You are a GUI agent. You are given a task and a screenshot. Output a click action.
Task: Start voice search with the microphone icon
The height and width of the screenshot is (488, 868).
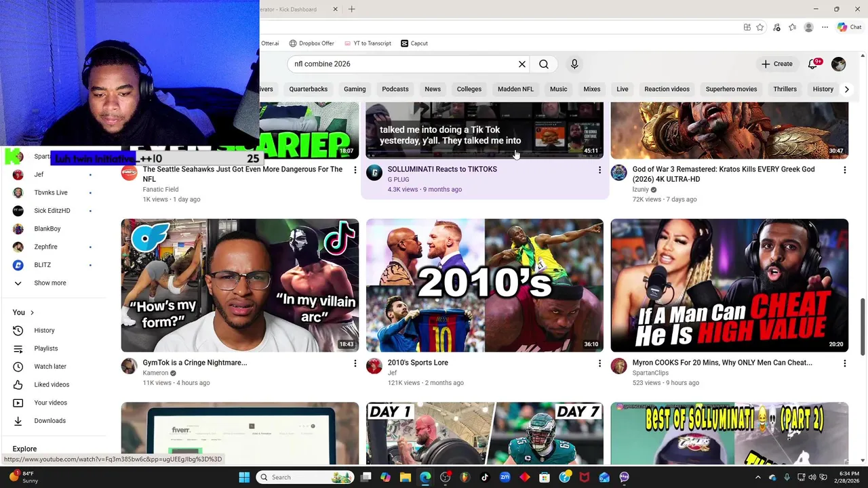tap(574, 64)
